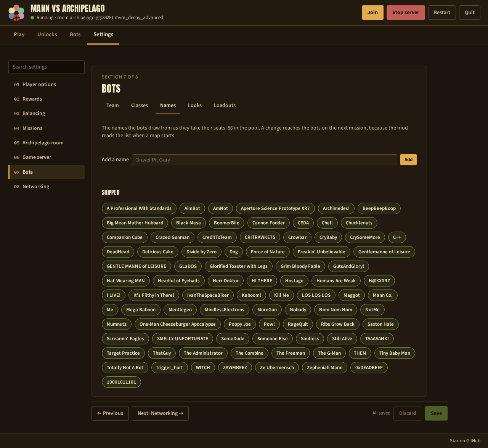Image resolution: width=488 pixels, height=448 pixels.
Task: Click the Zepheniah Mann chip
Action: pos(325,368)
